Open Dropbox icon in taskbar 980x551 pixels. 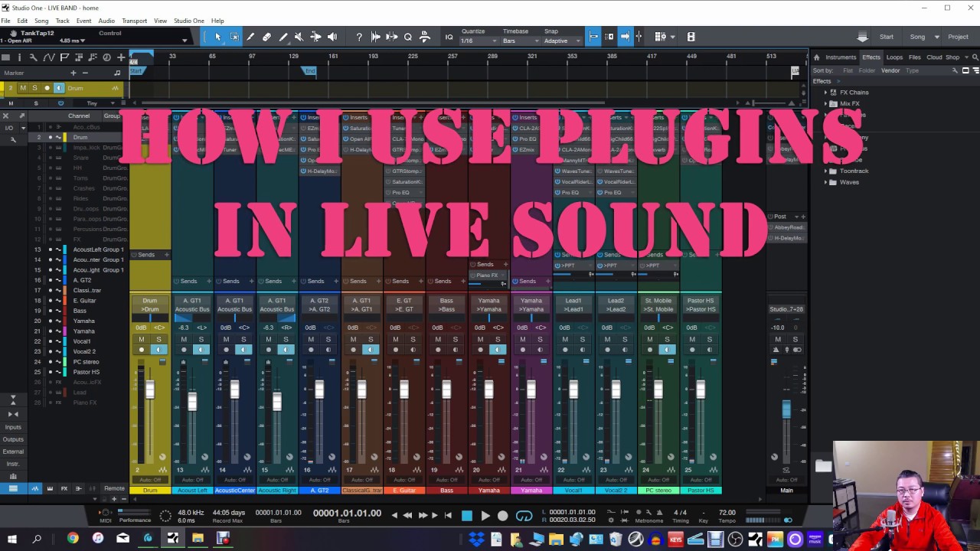point(476,540)
